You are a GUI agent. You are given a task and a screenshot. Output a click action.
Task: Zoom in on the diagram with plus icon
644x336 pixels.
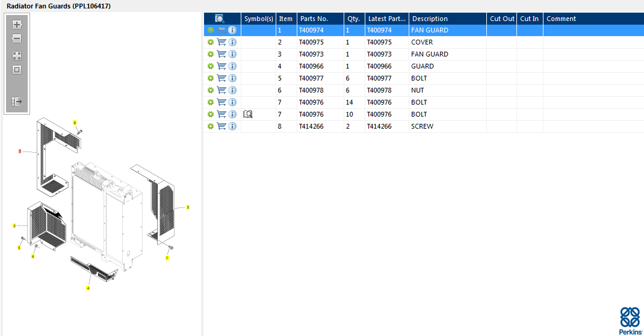point(17,25)
